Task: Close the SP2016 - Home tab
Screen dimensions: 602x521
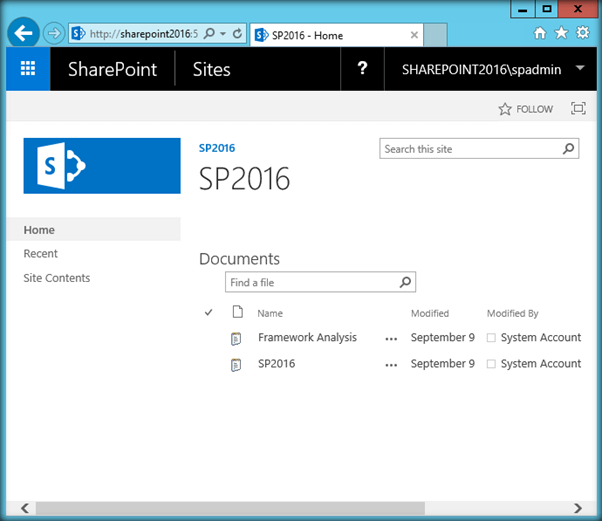Action: [414, 35]
